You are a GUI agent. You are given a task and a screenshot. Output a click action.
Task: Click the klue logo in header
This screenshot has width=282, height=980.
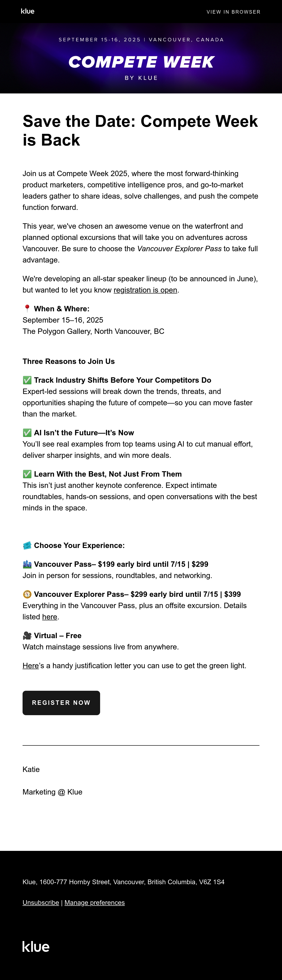tap(27, 12)
